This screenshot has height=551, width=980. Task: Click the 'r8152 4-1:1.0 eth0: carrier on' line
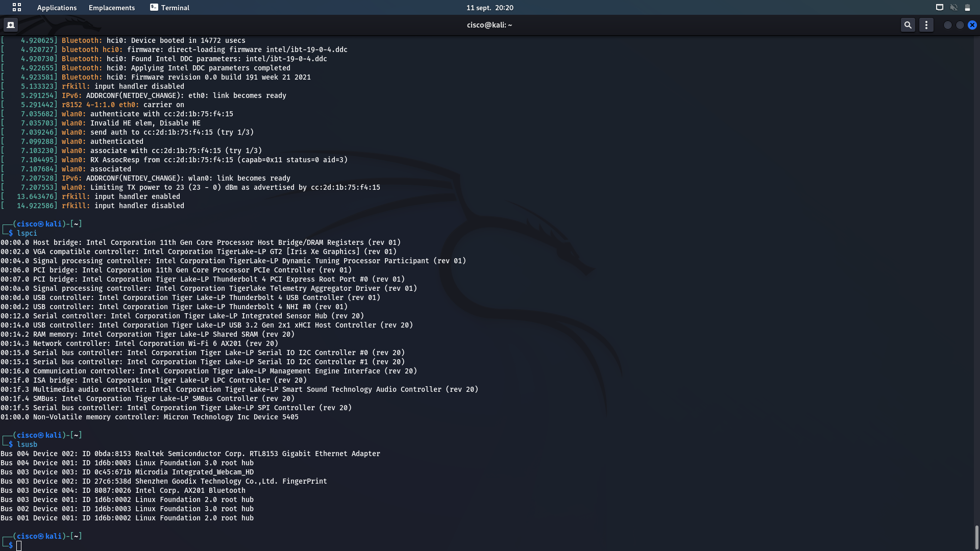point(92,105)
